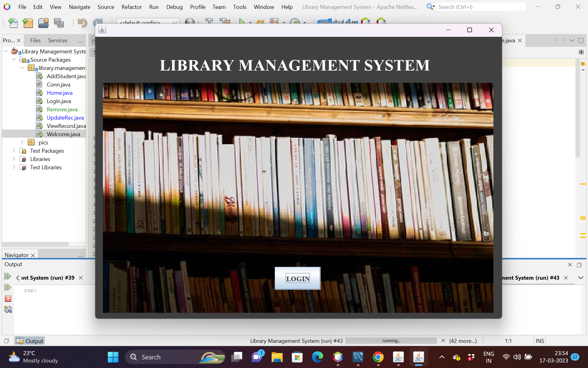Click the (42 more...) processes link
Viewport: 588px width, 368px height.
(x=463, y=341)
